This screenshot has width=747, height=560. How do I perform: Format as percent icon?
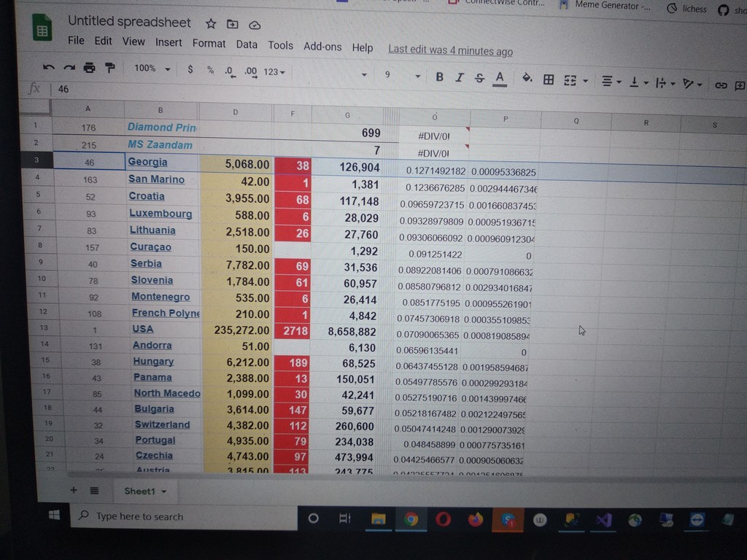pyautogui.click(x=210, y=71)
